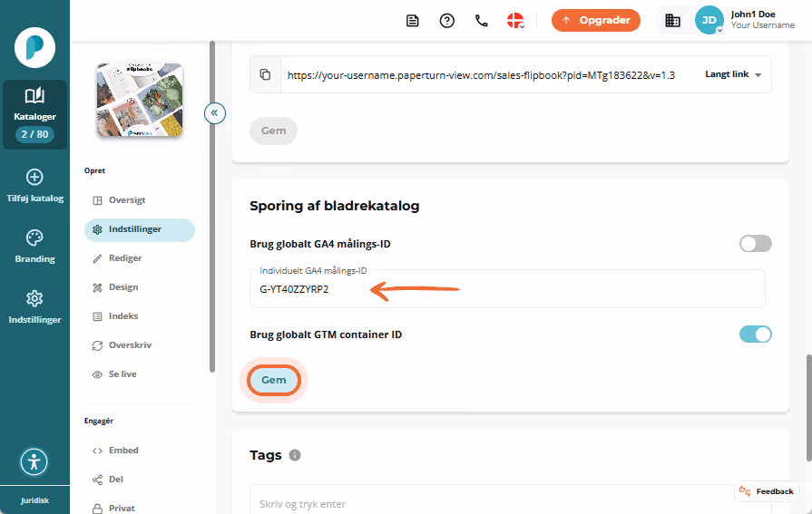Collapse the side menu with double chevron
Image resolution: width=812 pixels, height=514 pixels.
214,112
